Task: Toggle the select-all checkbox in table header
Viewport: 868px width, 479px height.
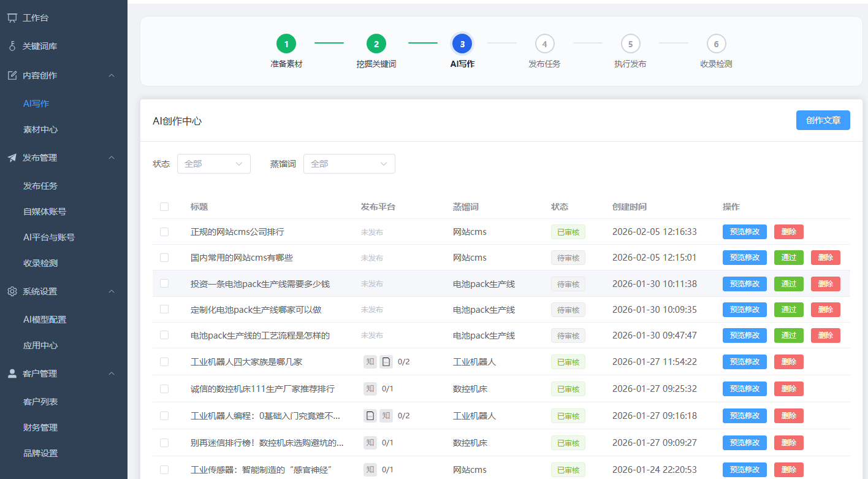Action: pyautogui.click(x=164, y=207)
